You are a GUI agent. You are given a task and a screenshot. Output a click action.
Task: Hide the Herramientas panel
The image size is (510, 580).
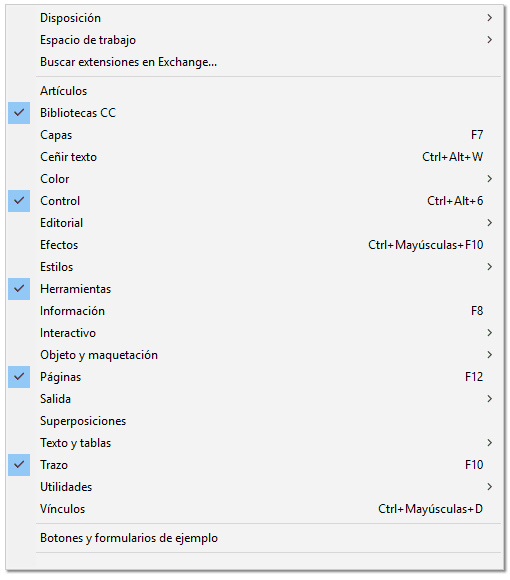point(19,289)
